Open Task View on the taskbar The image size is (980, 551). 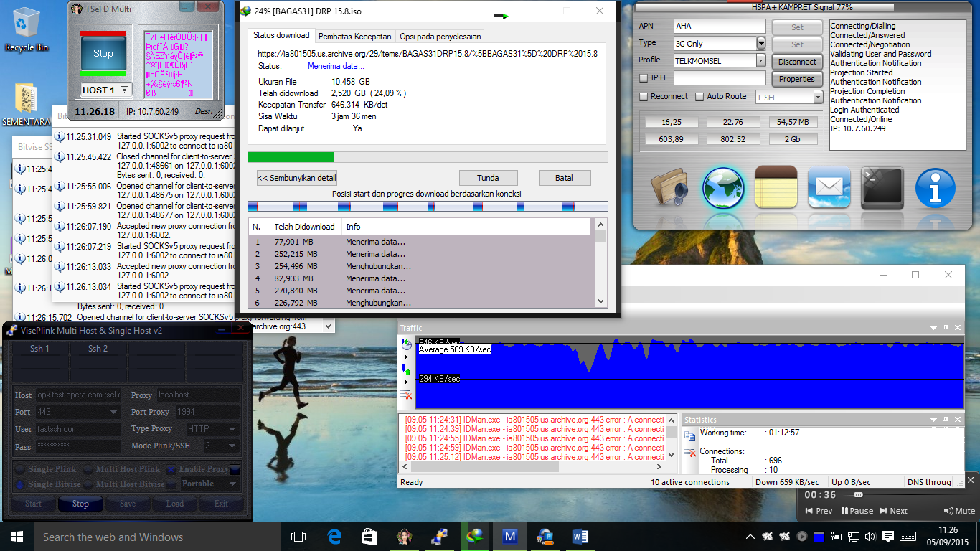pos(298,537)
